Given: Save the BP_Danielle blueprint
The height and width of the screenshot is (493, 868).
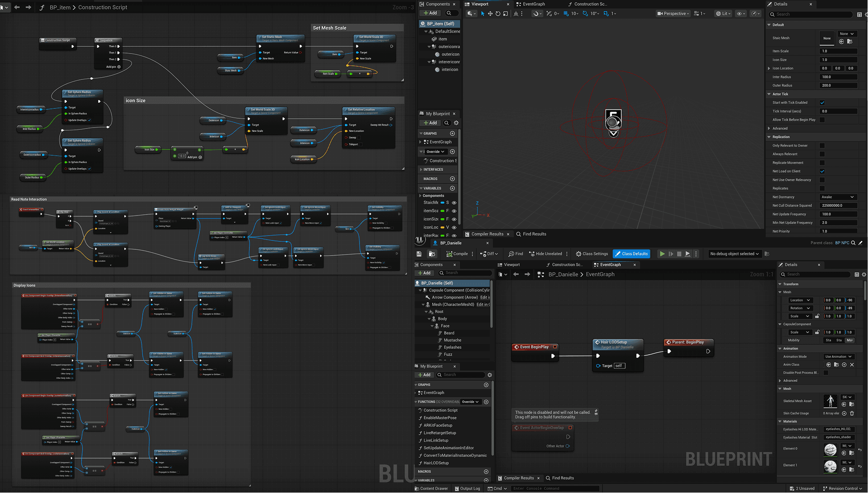Looking at the screenshot, I should point(419,254).
